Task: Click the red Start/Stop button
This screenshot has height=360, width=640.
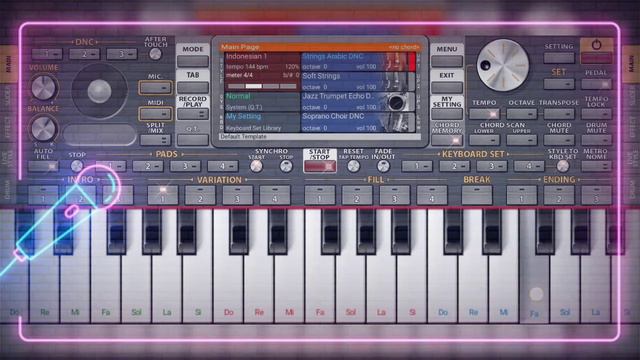Action: point(320,166)
